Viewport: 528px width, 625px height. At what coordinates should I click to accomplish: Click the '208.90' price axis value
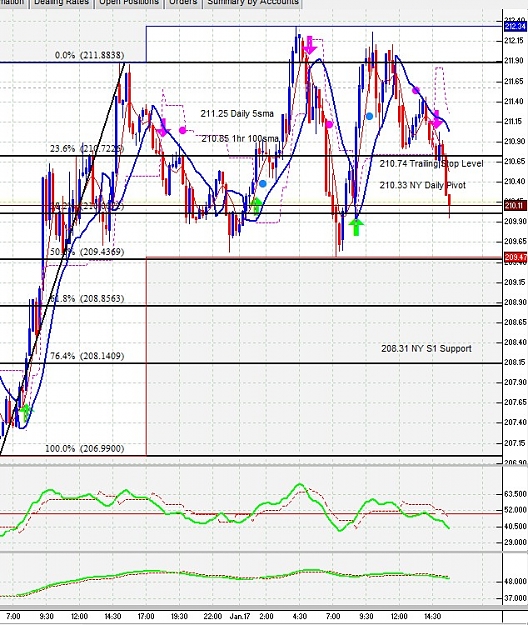tap(514, 302)
